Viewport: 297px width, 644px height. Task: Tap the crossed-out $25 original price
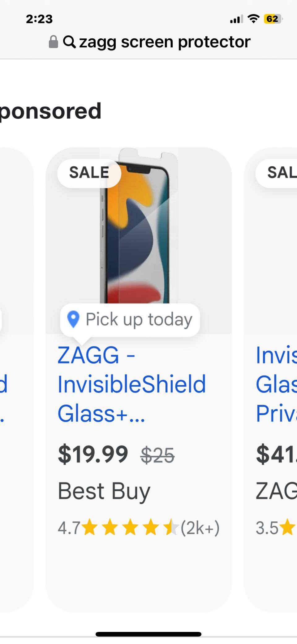(x=157, y=456)
